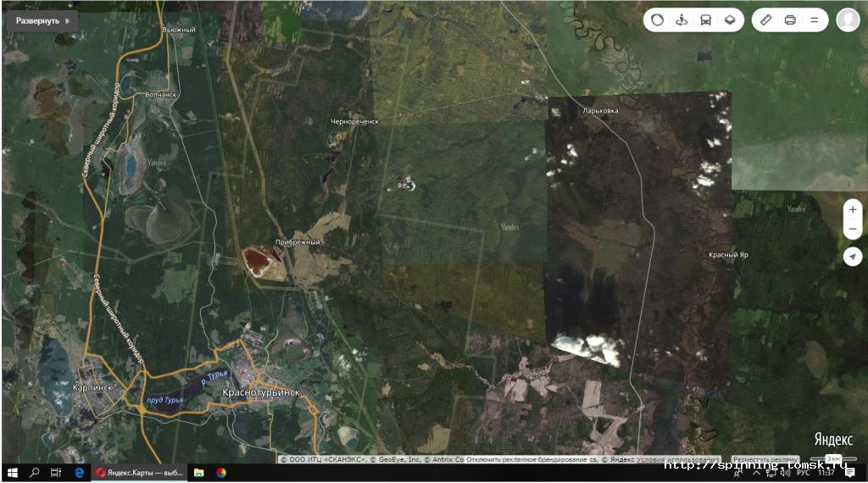Open File Explorer from taskbar
868x483 pixels.
coord(199,473)
